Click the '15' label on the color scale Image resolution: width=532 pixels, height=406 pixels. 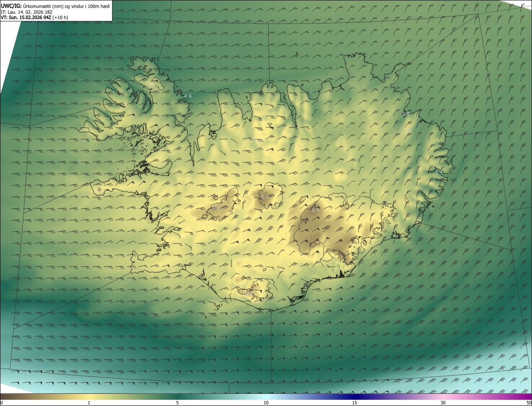click(355, 403)
